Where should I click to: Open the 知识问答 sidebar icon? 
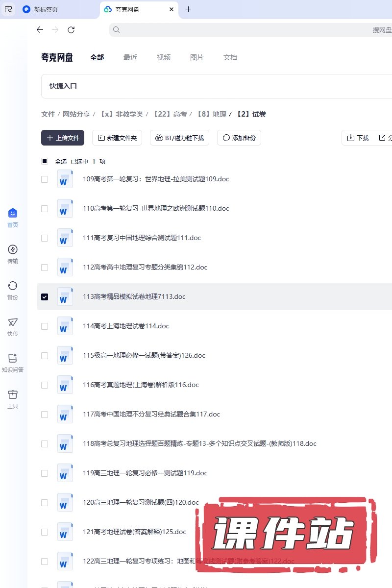[13, 358]
